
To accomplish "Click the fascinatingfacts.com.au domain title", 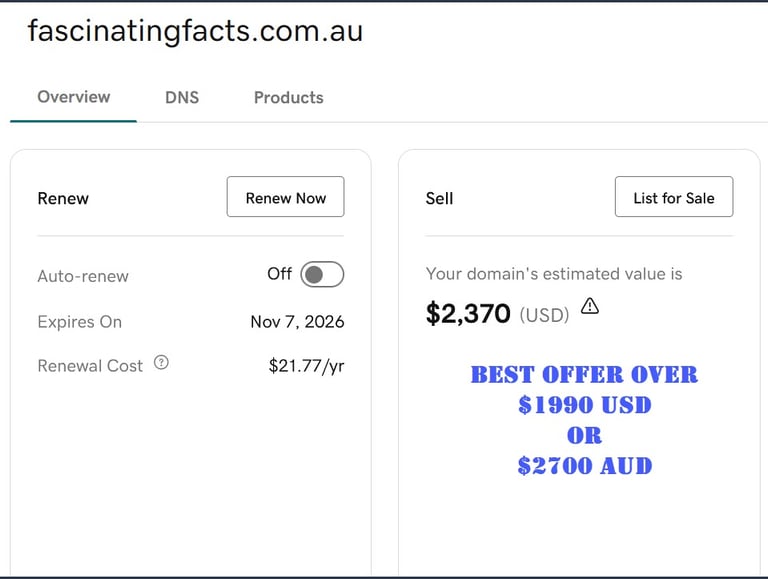I will click(x=195, y=31).
